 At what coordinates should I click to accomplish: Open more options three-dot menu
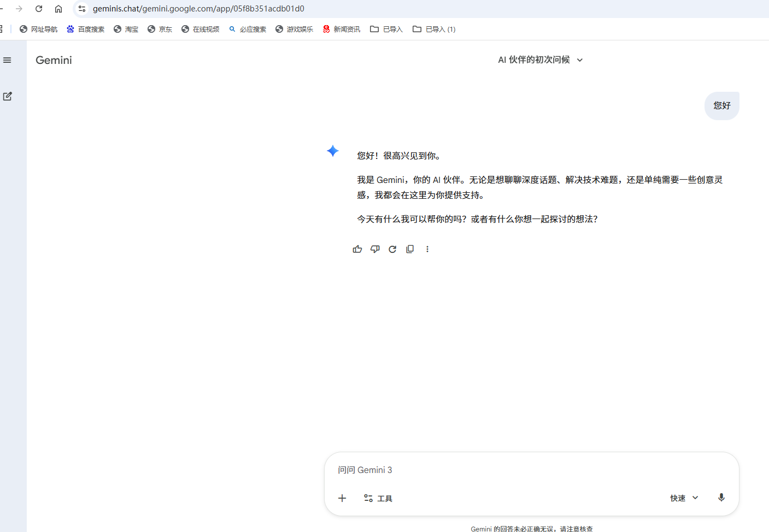point(427,249)
